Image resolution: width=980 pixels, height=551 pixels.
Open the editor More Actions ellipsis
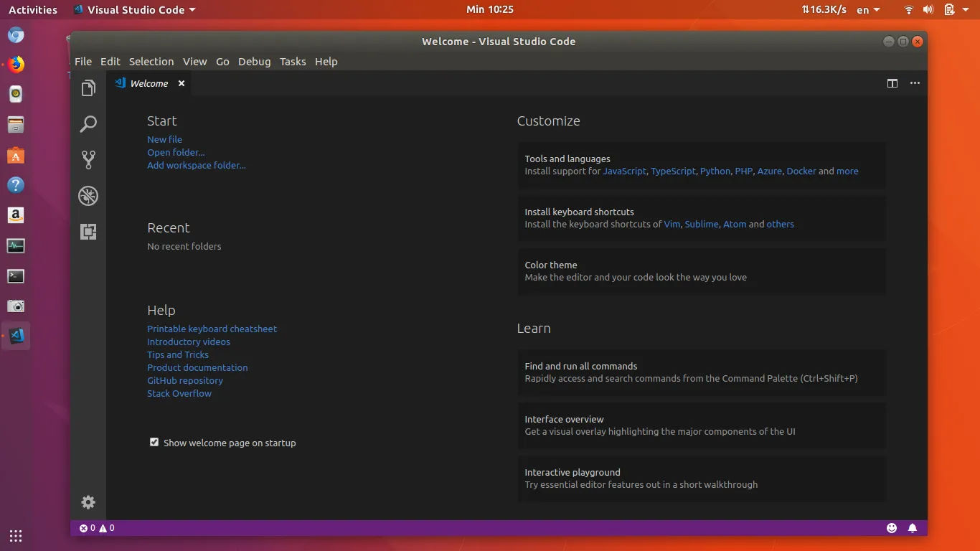pos(915,83)
